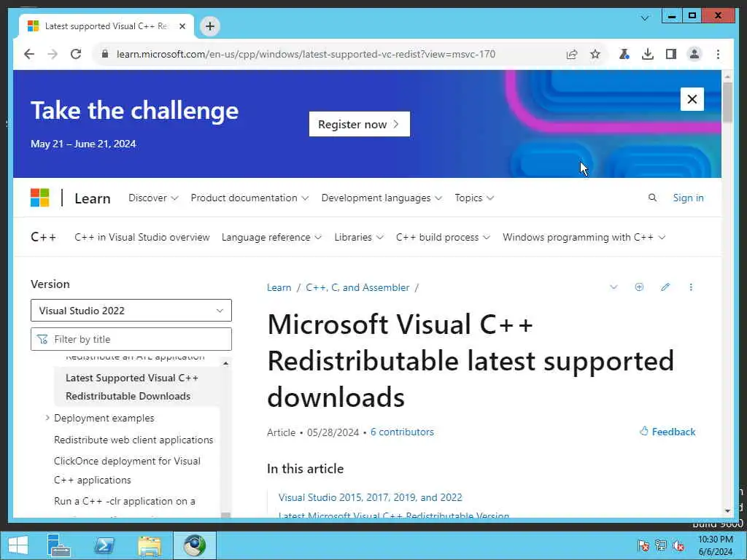Open a new tab with the plus button
The image size is (747, 560).
[x=209, y=26]
